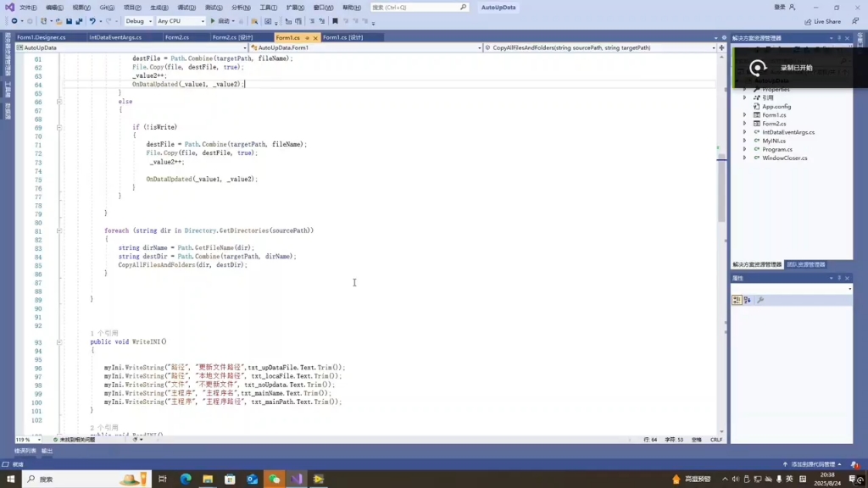
Task: Collapse the foreach block at line 81
Action: tap(58, 230)
